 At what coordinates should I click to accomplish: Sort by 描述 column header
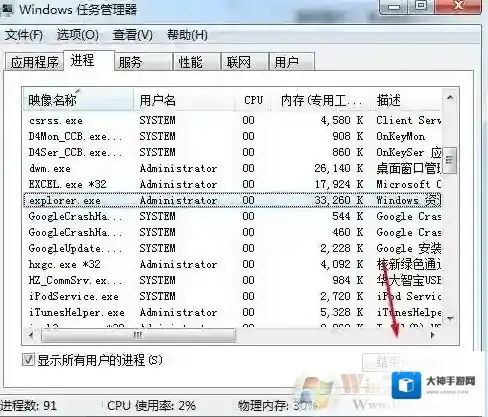pos(406,100)
